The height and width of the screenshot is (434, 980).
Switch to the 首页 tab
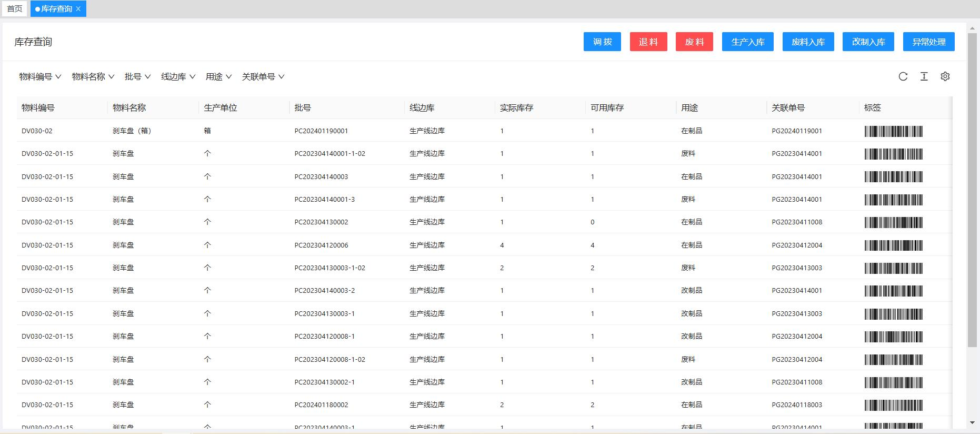(x=15, y=9)
